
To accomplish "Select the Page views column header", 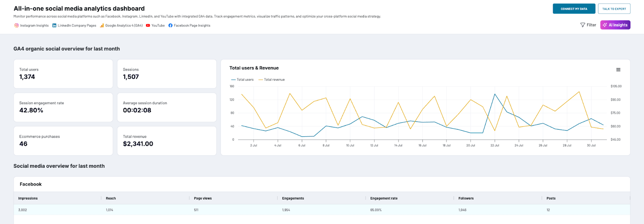I will point(202,198).
